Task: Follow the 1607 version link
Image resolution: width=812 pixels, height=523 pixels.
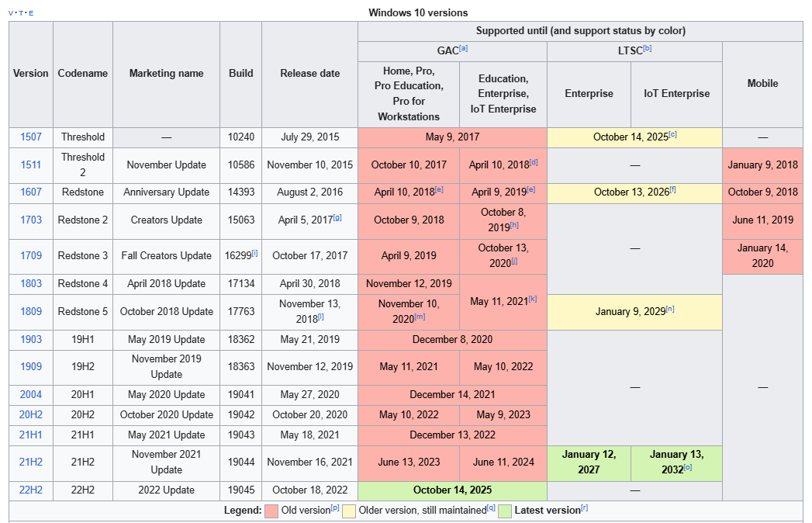Action: (30, 192)
